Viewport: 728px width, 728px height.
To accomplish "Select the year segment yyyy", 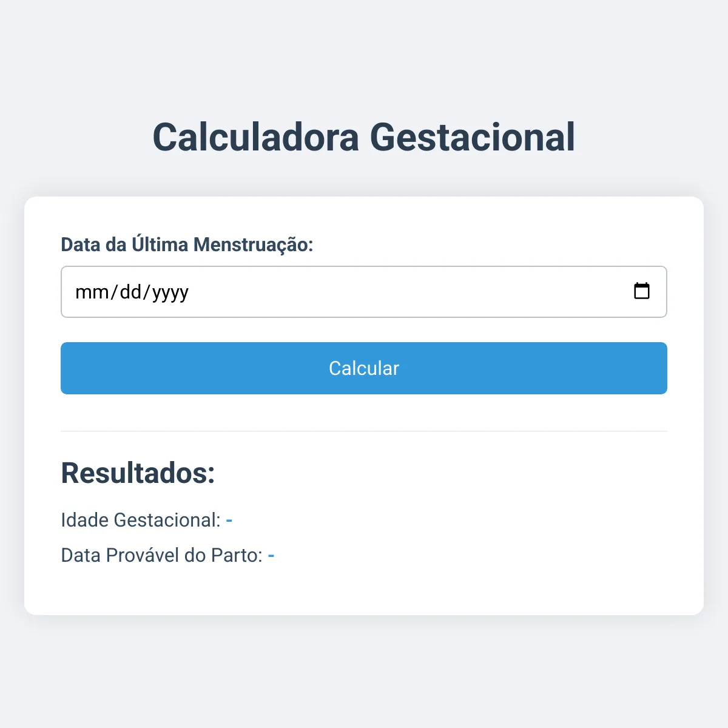I will [x=170, y=293].
